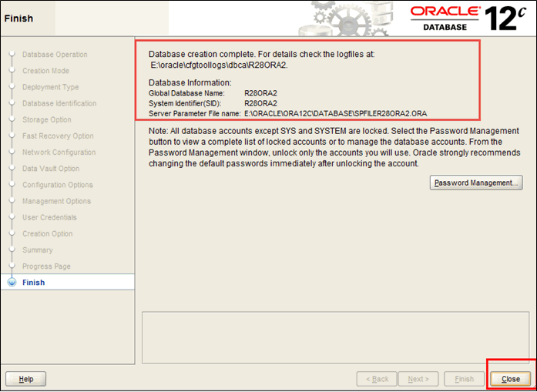
Task: Open Configuration Options step
Action: (57, 185)
